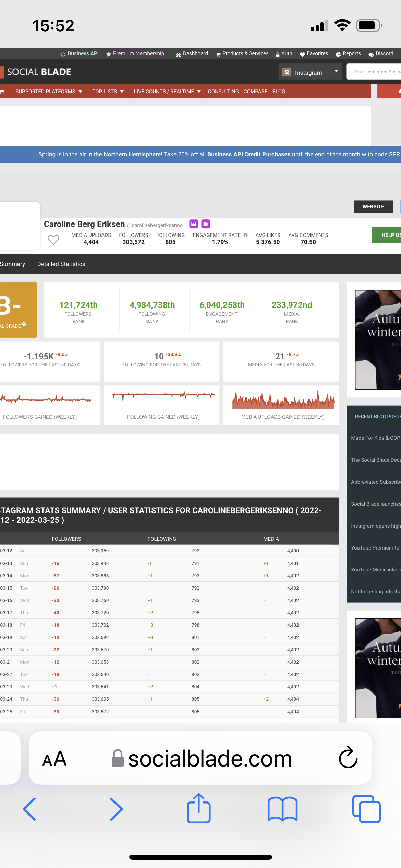Click the Recent Blog Posts heading
Screen dimensions: 401x868
pos(378,417)
